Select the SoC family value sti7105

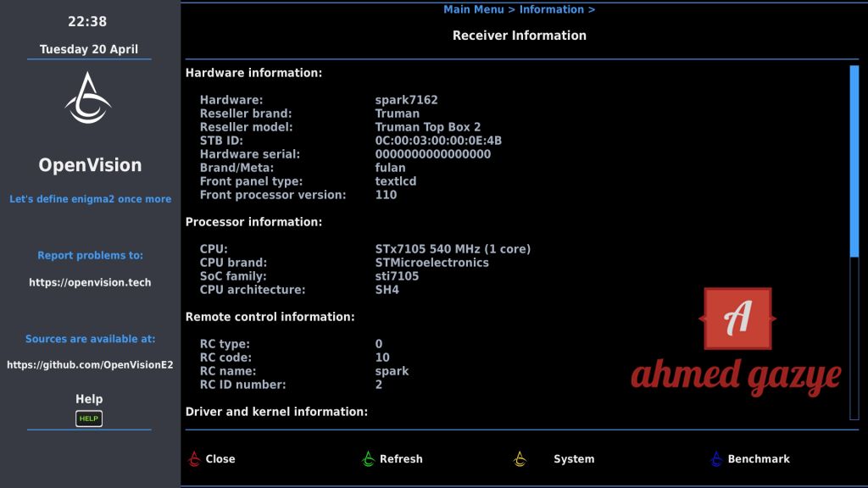coord(397,276)
